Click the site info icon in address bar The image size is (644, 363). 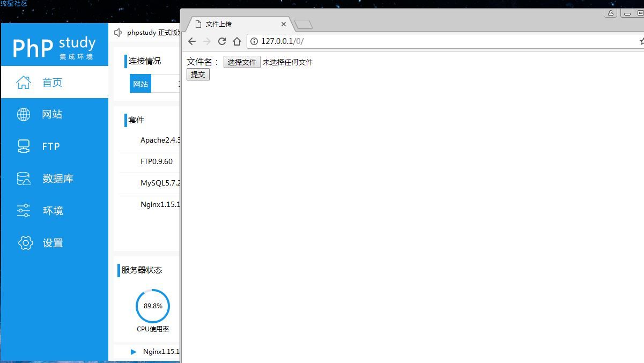point(255,41)
